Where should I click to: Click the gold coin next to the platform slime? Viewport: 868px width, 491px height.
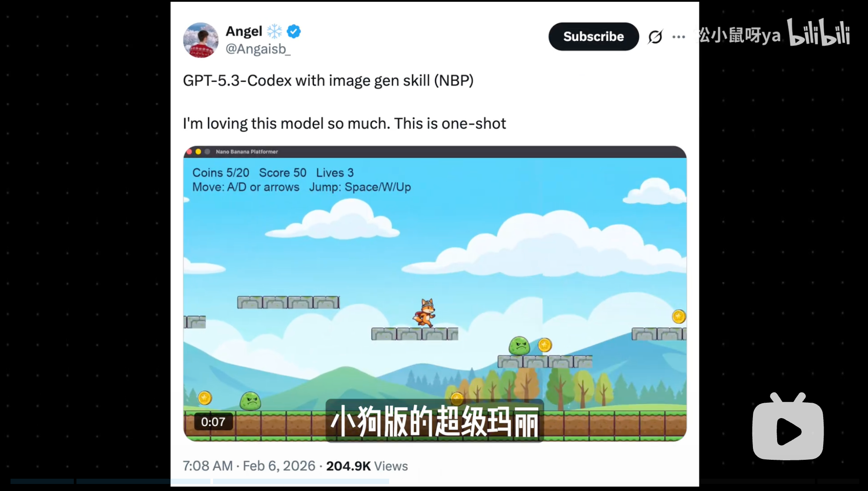tap(545, 345)
